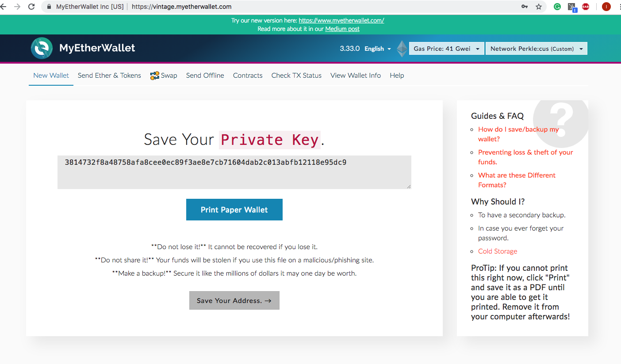Image resolution: width=621 pixels, height=364 pixels.
Task: Click the forward navigation arrow
Action: [17, 7]
